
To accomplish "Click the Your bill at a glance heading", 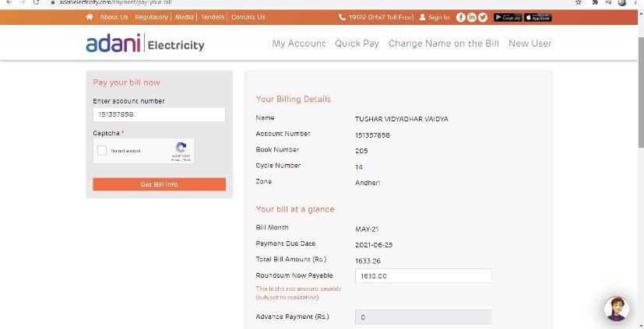I will coord(295,209).
